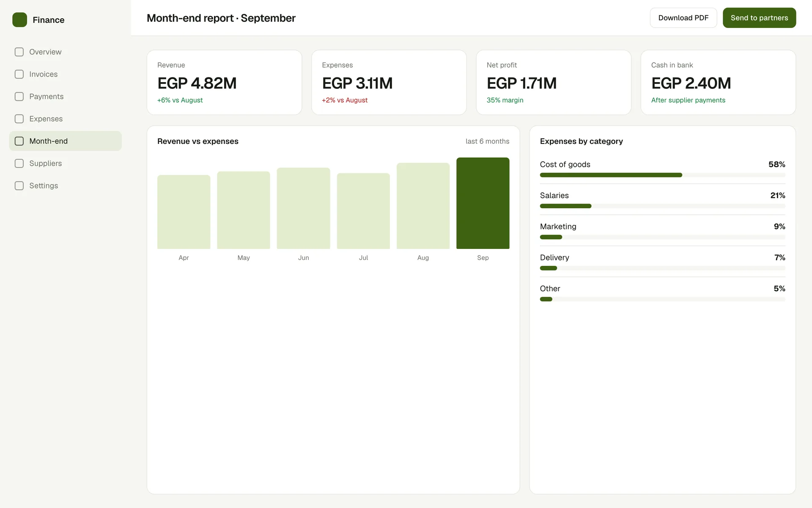This screenshot has width=812, height=508.
Task: Open the Settings page
Action: [65, 186]
